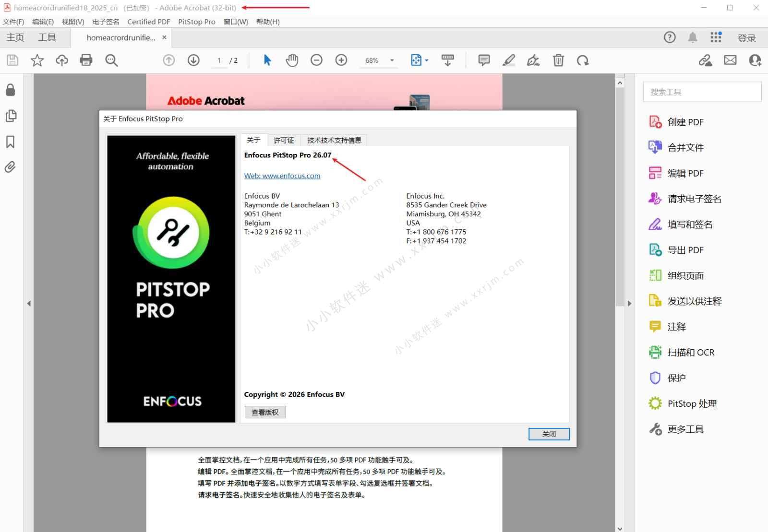This screenshot has height=532, width=768.
Task: Open the 编辑 PDF tool
Action: [x=676, y=173]
